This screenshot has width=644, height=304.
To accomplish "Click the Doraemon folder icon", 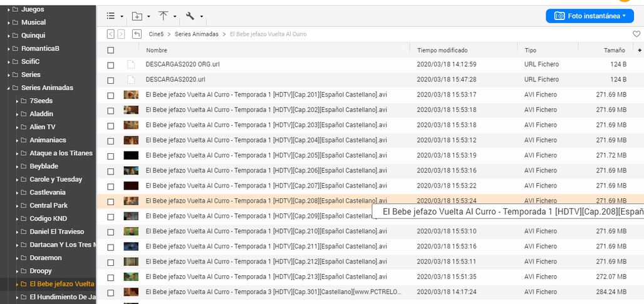I will tap(23, 258).
